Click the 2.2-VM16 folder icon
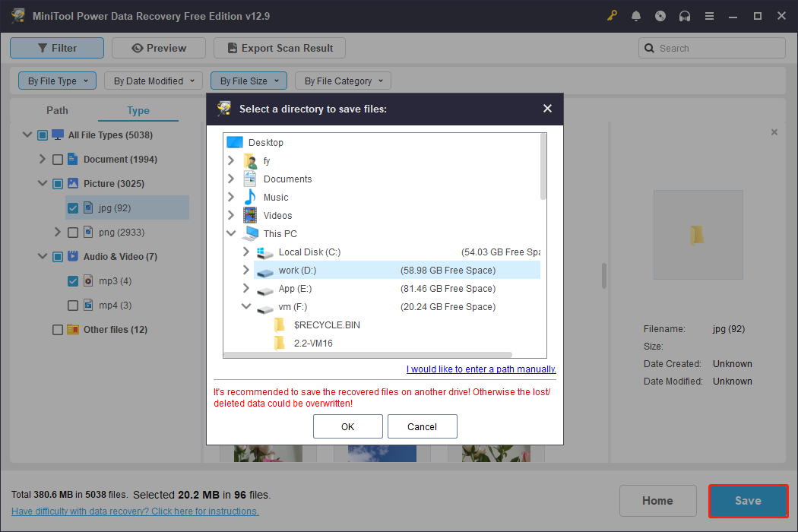The width and height of the screenshot is (798, 532). click(x=279, y=343)
